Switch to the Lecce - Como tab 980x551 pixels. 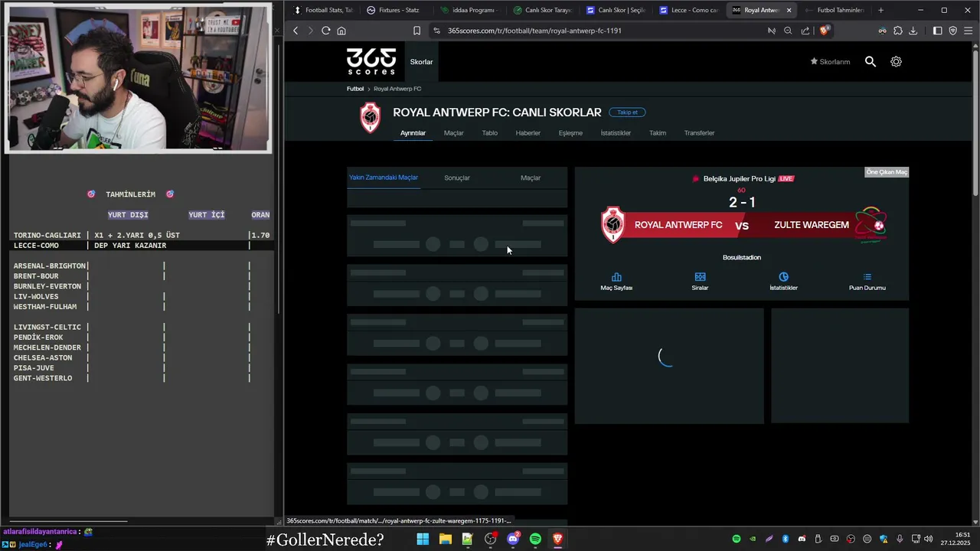pyautogui.click(x=688, y=10)
